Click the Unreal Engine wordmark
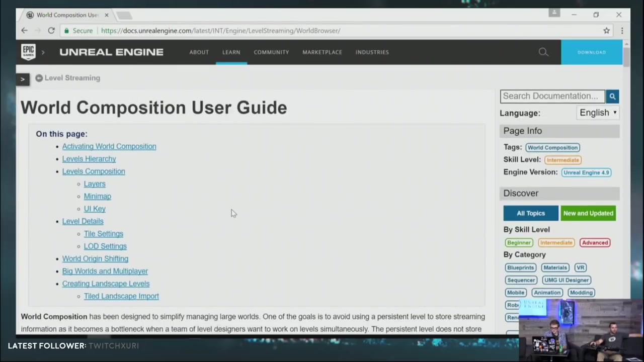644x362 pixels. pyautogui.click(x=111, y=52)
